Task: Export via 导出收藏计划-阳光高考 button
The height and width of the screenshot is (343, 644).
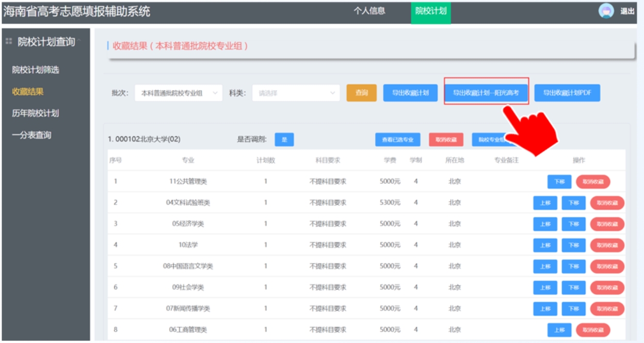Action: click(486, 93)
